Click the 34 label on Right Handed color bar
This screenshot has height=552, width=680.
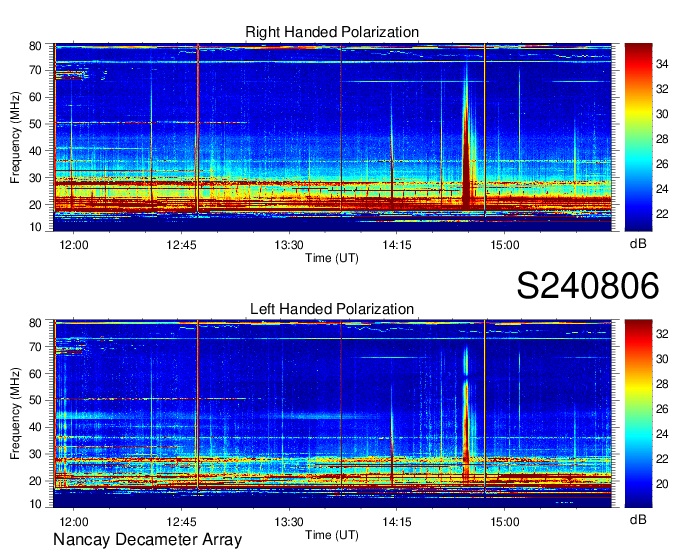coord(662,64)
